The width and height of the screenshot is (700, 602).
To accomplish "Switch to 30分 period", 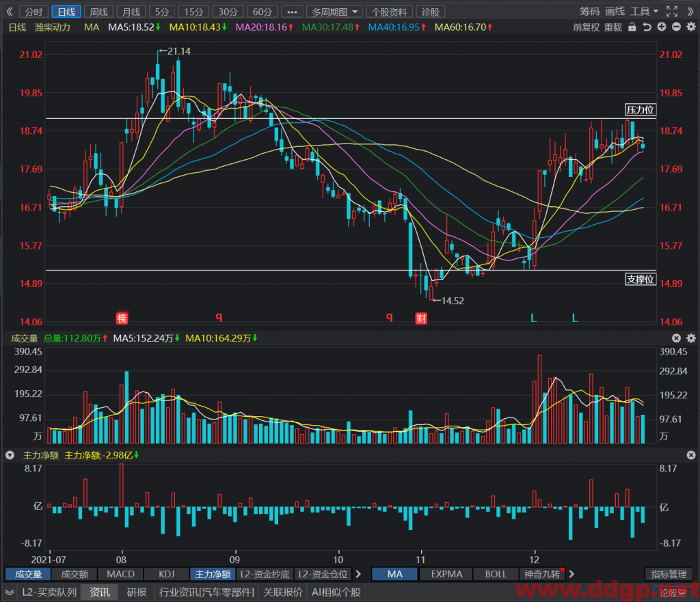I will click(x=228, y=12).
